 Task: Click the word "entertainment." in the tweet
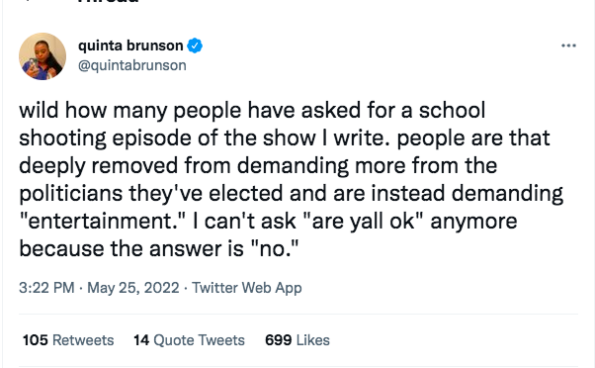[x=102, y=221]
